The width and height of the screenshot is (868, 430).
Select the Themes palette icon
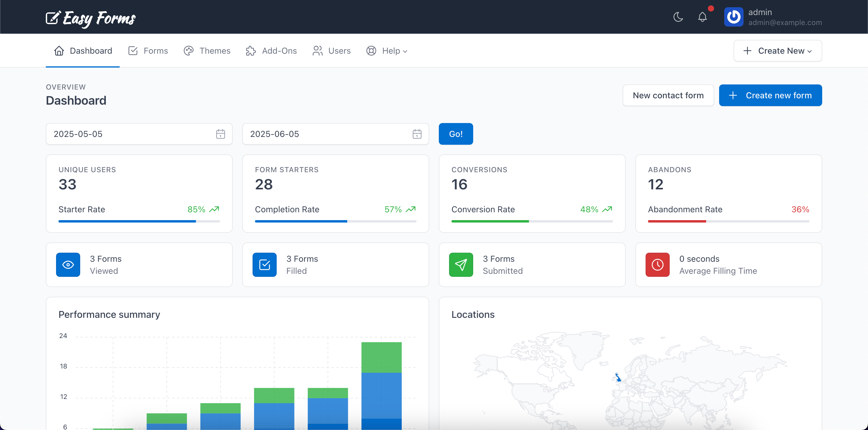click(189, 51)
